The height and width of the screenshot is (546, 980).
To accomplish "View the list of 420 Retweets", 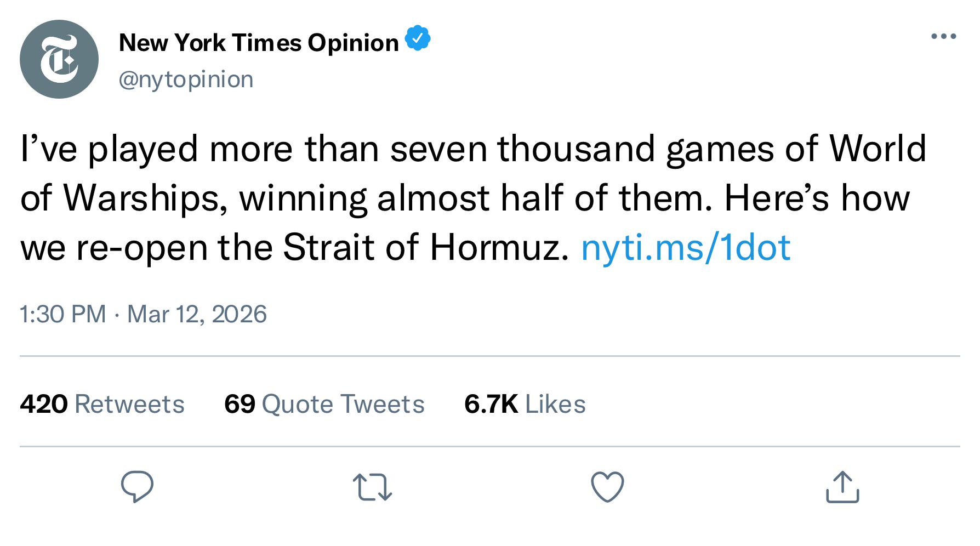I will 102,405.
